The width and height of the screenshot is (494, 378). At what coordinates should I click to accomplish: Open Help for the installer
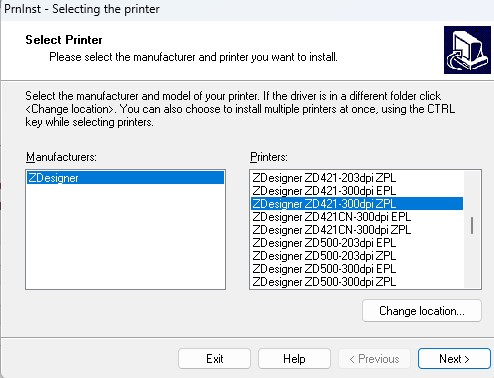click(294, 359)
